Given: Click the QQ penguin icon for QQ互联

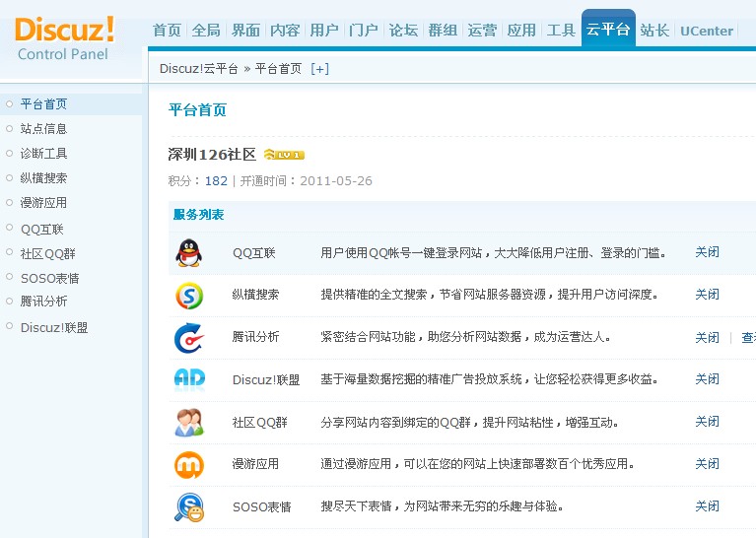Looking at the screenshot, I should pyautogui.click(x=188, y=253).
